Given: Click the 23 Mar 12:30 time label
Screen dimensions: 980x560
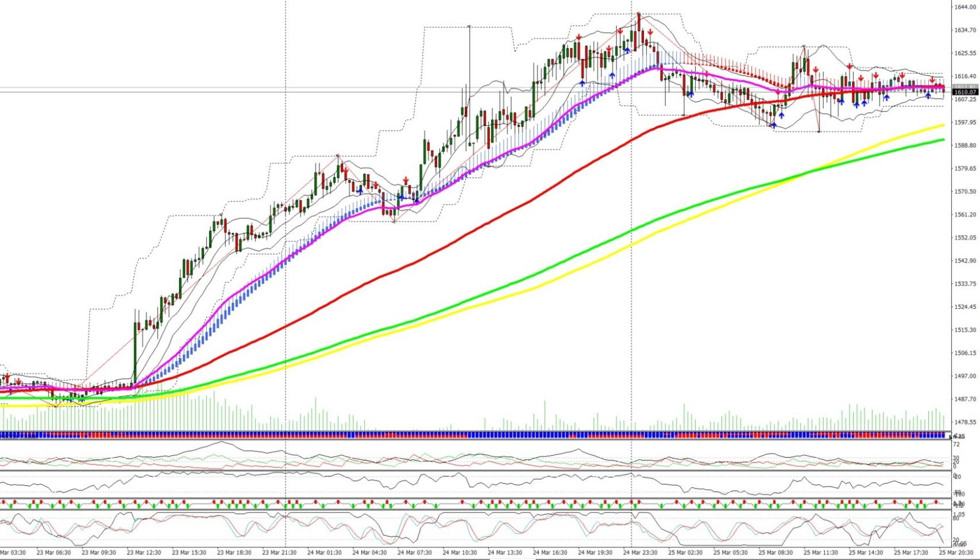Looking at the screenshot, I should pyautogui.click(x=144, y=553).
